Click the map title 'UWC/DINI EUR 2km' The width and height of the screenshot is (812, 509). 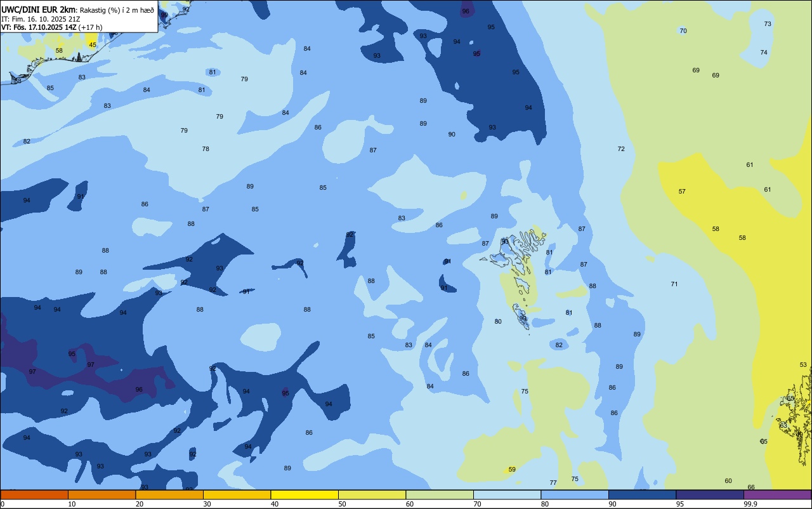(37, 10)
